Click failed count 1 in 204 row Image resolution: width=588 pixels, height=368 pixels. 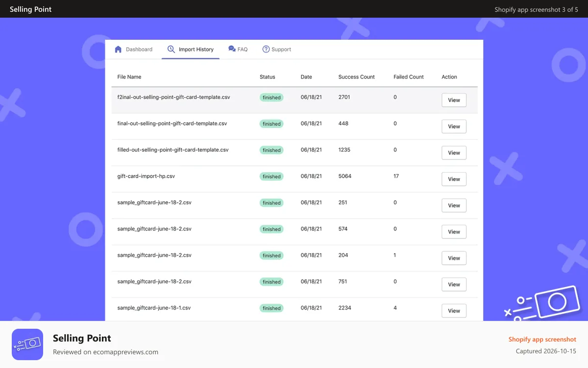pos(395,255)
